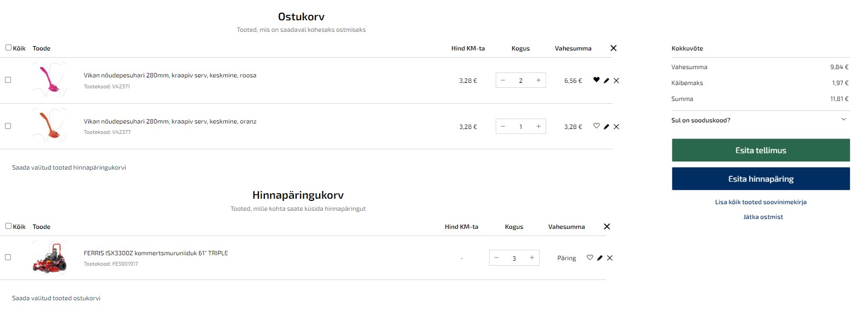Check the orange Vikan brush row checkbox

8,126
